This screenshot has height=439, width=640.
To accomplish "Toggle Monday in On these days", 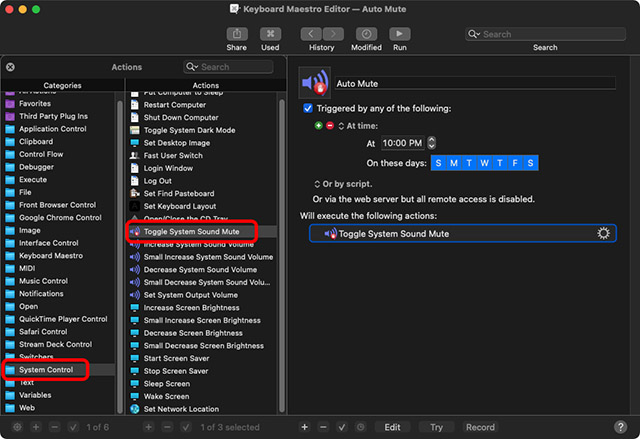I will 453,163.
